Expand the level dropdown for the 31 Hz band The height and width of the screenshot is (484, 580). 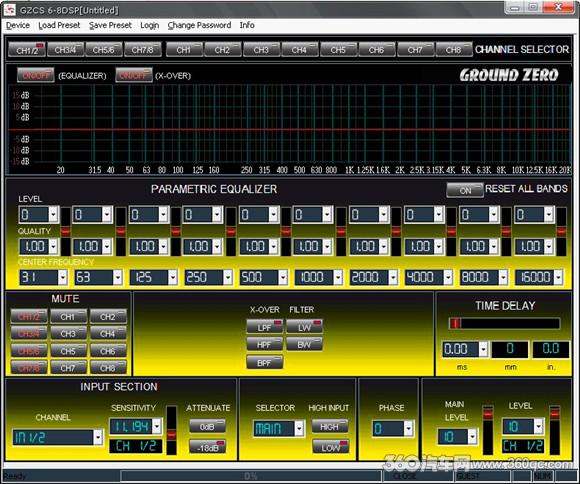pos(53,214)
